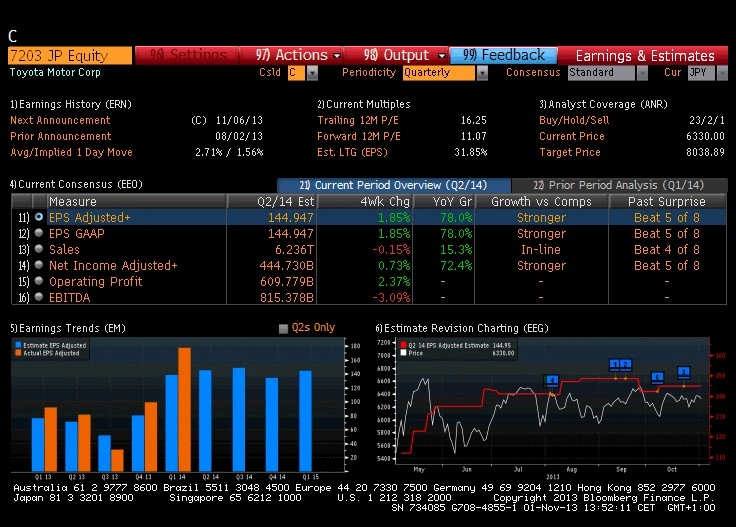Click the Consensus field showing Standard
This screenshot has width=736, height=527.
(x=601, y=73)
